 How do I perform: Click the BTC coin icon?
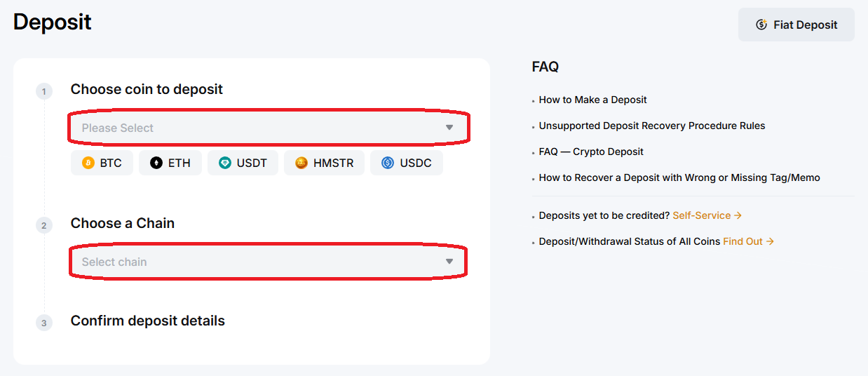[88, 163]
